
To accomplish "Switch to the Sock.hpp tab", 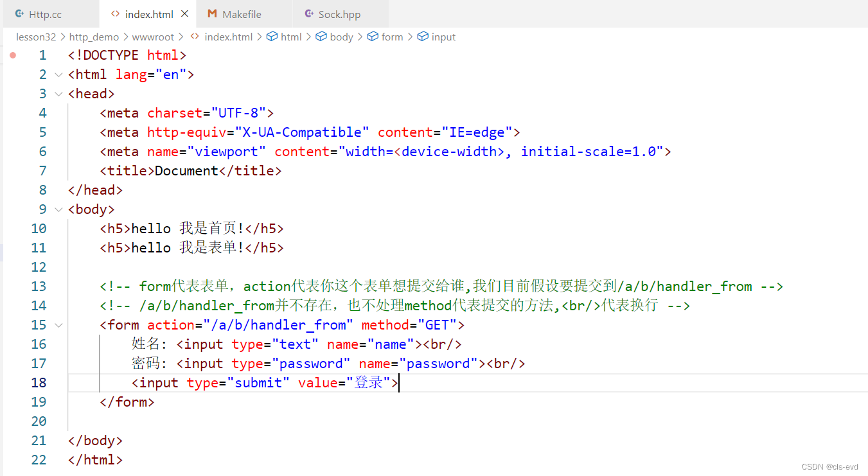I will pyautogui.click(x=339, y=14).
